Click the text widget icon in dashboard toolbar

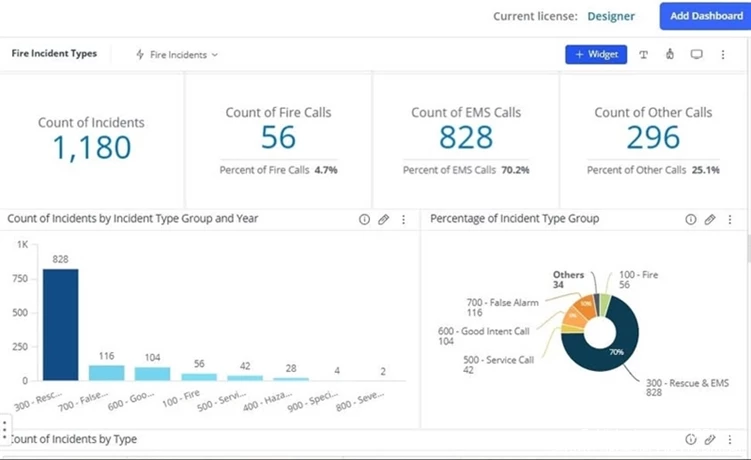click(x=644, y=55)
